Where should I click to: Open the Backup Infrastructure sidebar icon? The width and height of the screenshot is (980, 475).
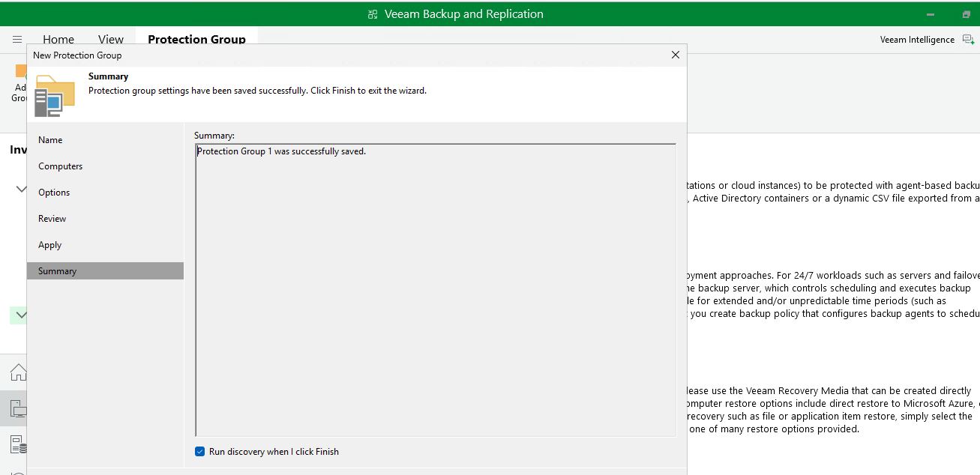(x=18, y=444)
